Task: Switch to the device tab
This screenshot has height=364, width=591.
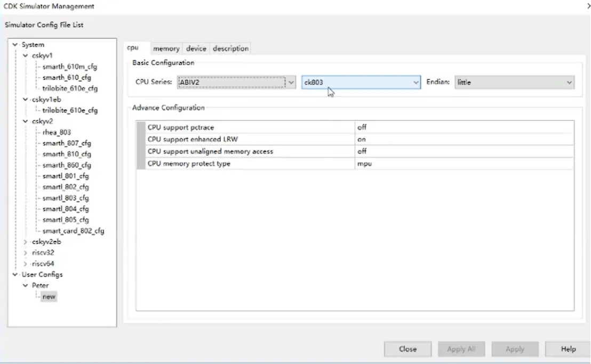Action: [x=196, y=48]
